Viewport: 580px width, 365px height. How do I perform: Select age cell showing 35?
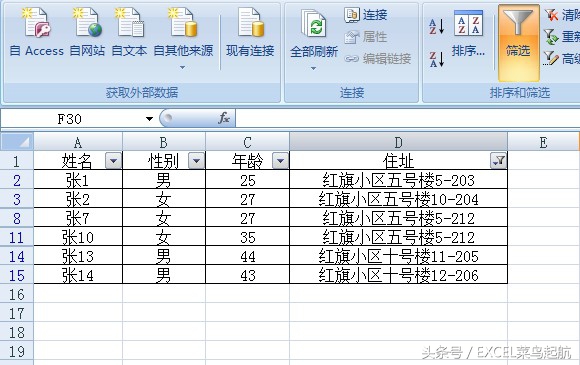pos(247,237)
